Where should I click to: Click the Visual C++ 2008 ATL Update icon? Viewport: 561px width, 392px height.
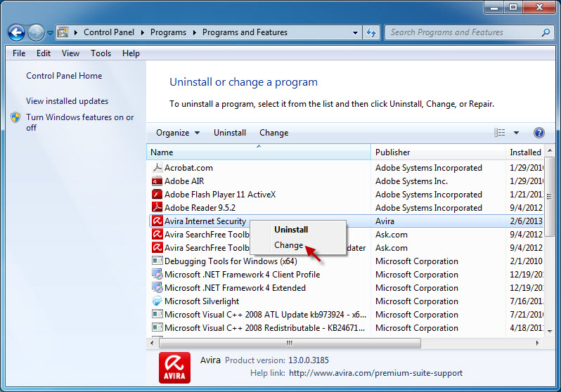[x=157, y=315]
